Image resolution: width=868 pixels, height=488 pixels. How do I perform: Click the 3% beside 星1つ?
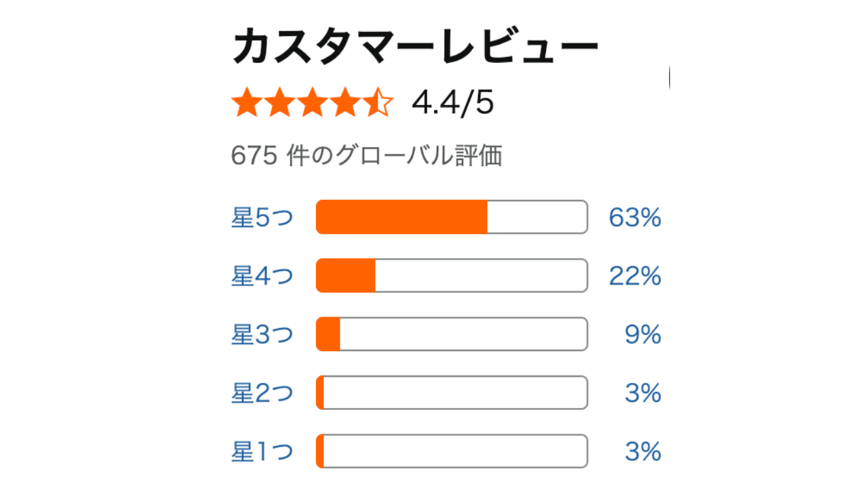point(643,451)
